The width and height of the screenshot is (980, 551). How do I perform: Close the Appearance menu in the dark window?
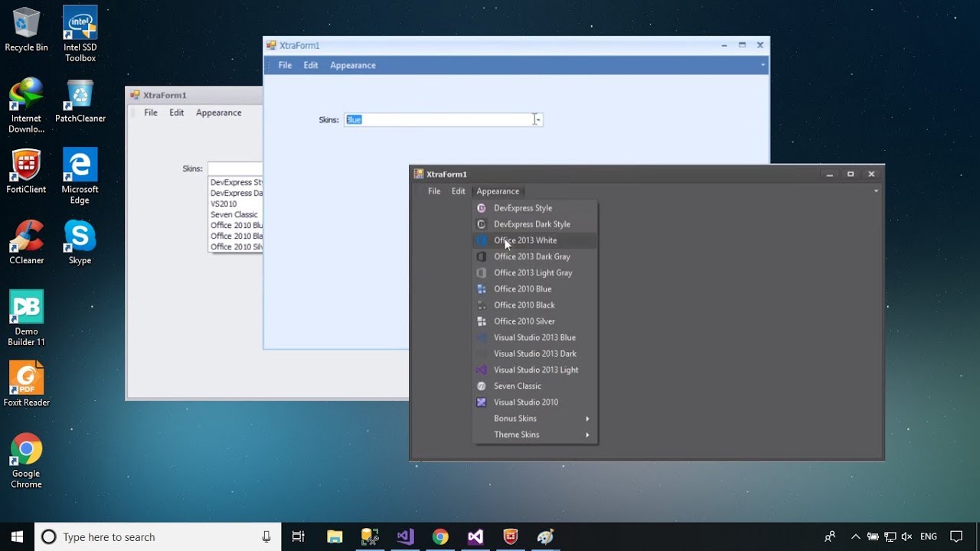click(498, 191)
